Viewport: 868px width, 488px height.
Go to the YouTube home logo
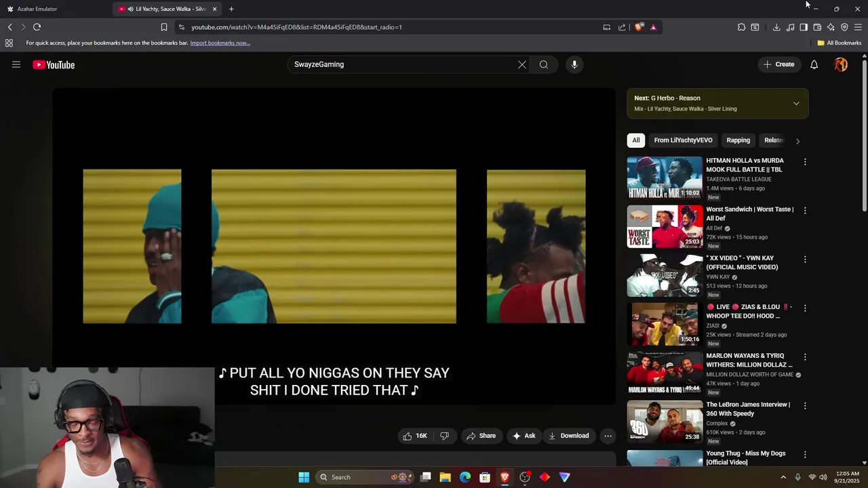point(54,64)
